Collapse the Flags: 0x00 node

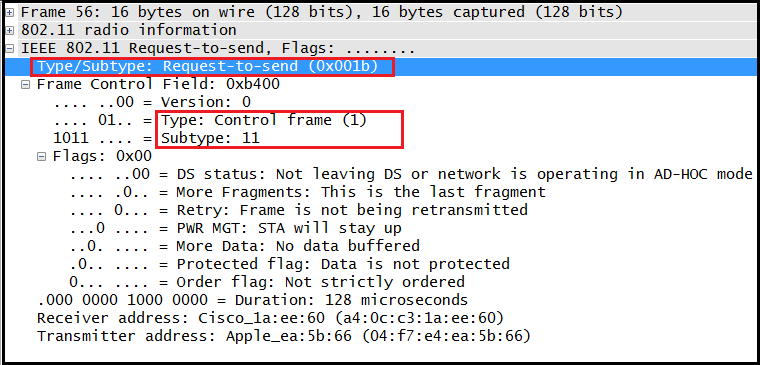(x=42, y=157)
